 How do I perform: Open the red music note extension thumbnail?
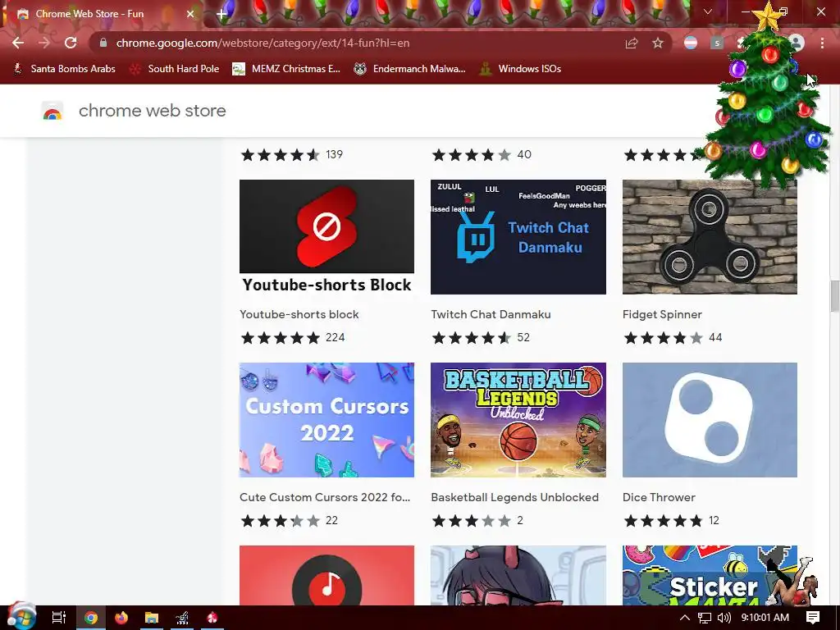click(x=326, y=575)
